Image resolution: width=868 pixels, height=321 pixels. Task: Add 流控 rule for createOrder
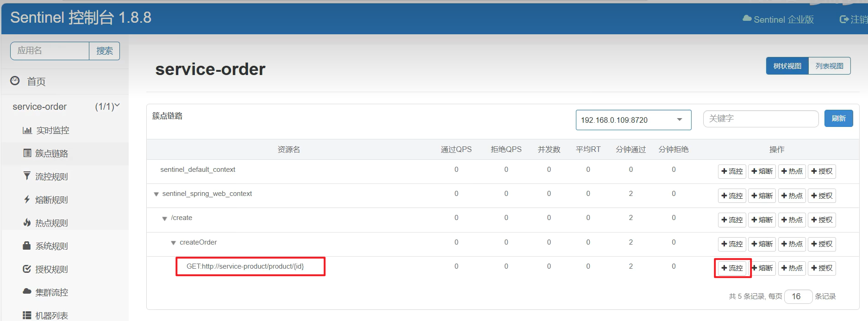[732, 244]
